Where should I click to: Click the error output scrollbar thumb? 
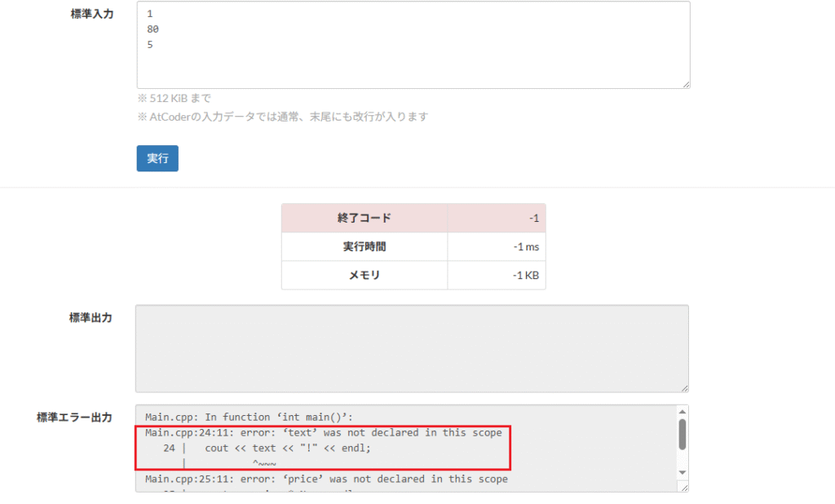click(x=683, y=435)
